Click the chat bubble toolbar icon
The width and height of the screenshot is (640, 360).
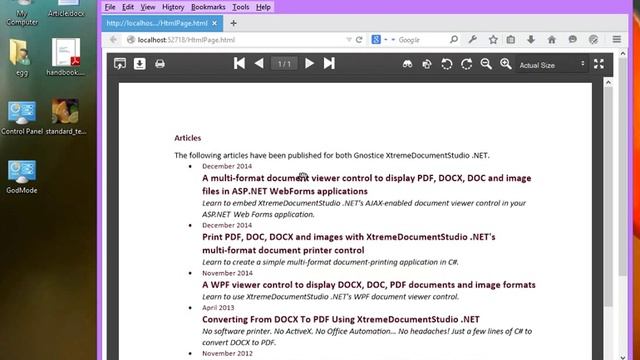click(573, 40)
